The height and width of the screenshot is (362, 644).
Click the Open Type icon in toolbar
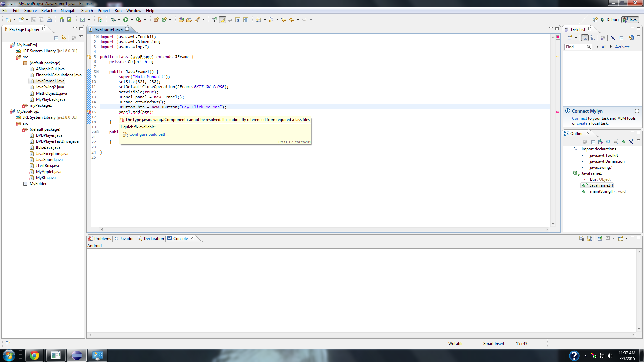(181, 20)
